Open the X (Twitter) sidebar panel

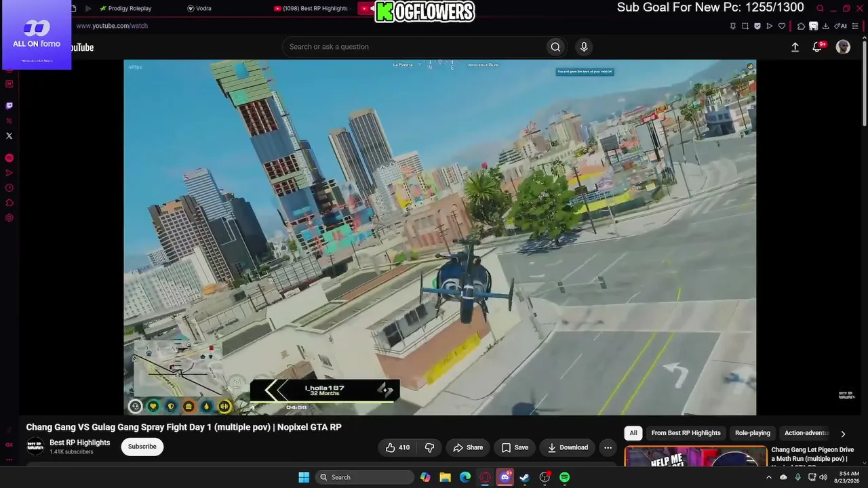pos(9,136)
